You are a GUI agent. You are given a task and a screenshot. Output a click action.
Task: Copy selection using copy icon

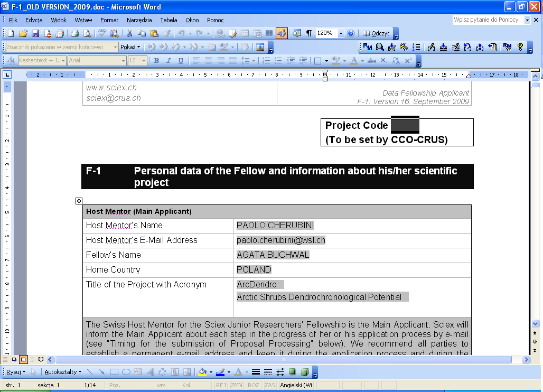click(142, 33)
